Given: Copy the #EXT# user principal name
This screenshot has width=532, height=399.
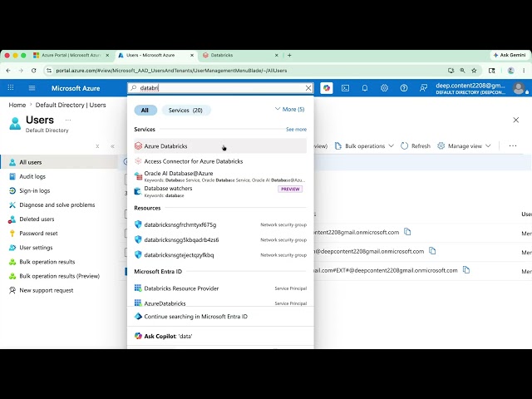Looking at the screenshot, I should pyautogui.click(x=466, y=269).
